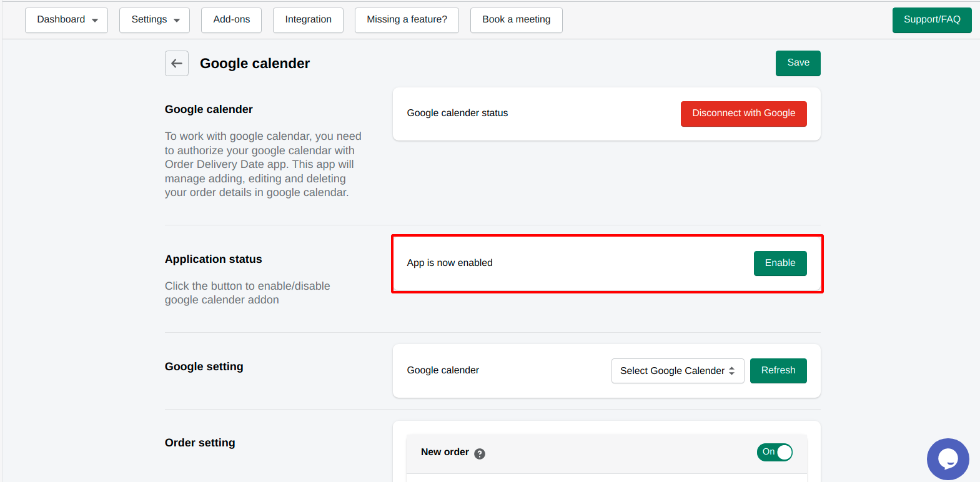This screenshot has width=980, height=482.
Task: Go back using the left arrow icon
Action: click(x=177, y=64)
